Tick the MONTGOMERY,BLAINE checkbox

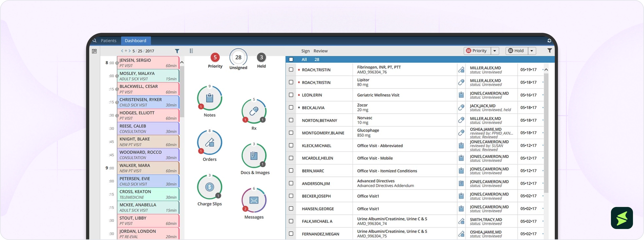pyautogui.click(x=291, y=133)
